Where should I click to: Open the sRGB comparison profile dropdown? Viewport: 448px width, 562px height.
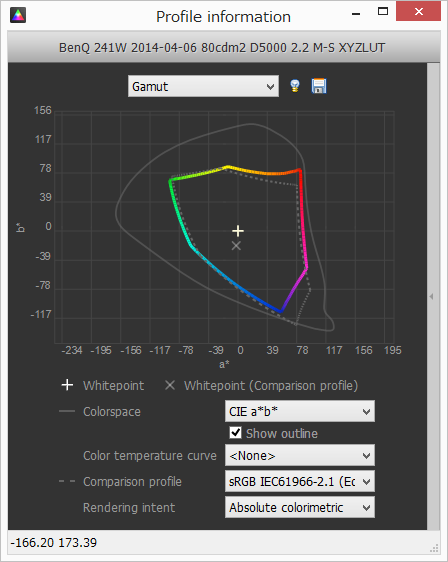coord(300,481)
